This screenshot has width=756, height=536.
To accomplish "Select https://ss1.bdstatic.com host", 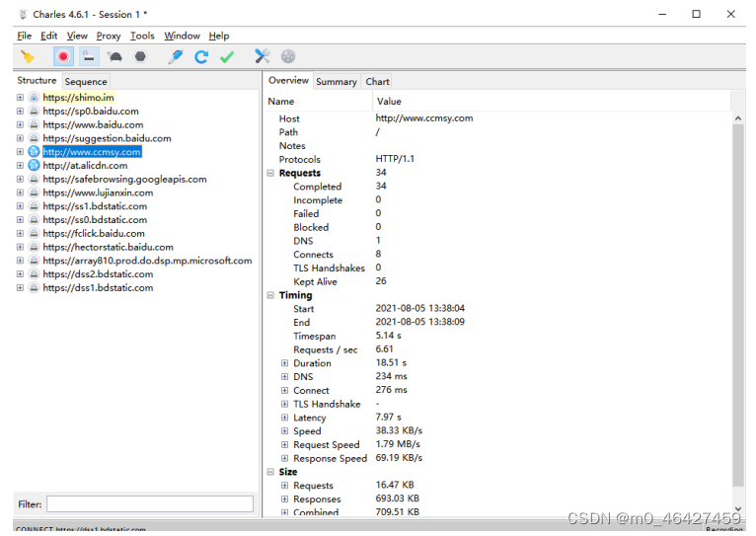I will [x=95, y=206].
